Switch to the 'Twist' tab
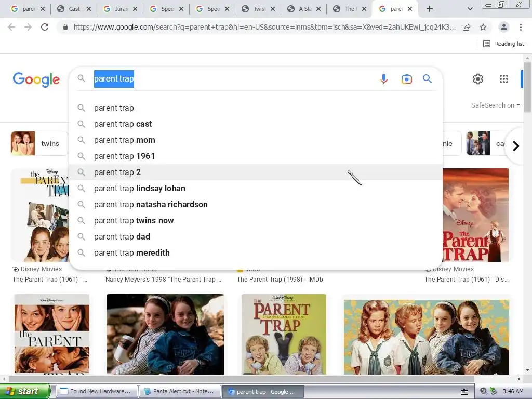532x399 pixels. pyautogui.click(x=259, y=9)
